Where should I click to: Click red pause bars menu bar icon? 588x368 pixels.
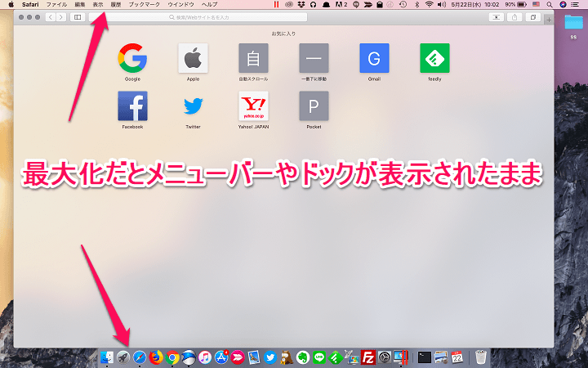click(276, 5)
